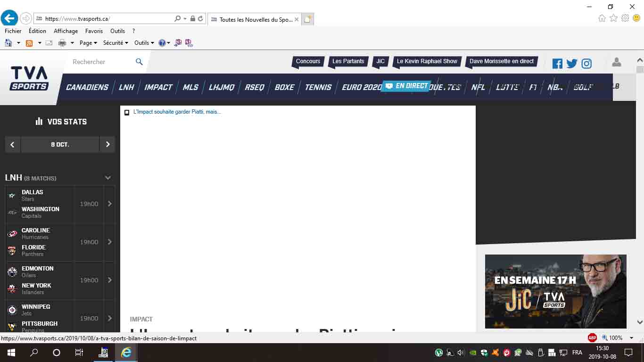Click the Rechercher search field

click(x=102, y=62)
